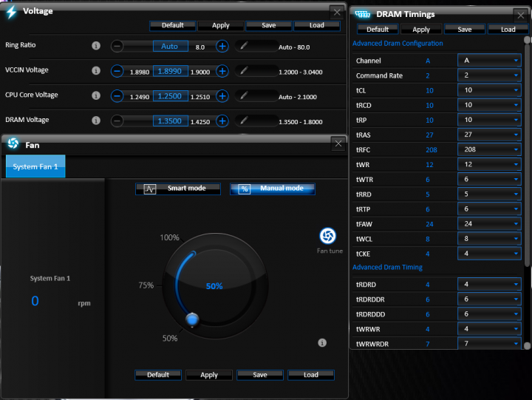532x400 pixels.
Task: Edit CPU Core Voltage with pencil icon
Action: point(244,95)
